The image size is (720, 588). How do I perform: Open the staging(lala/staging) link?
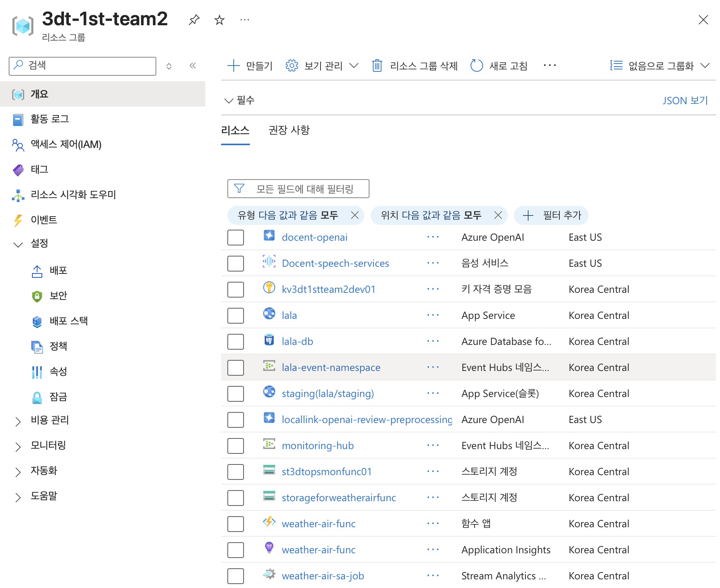click(328, 393)
